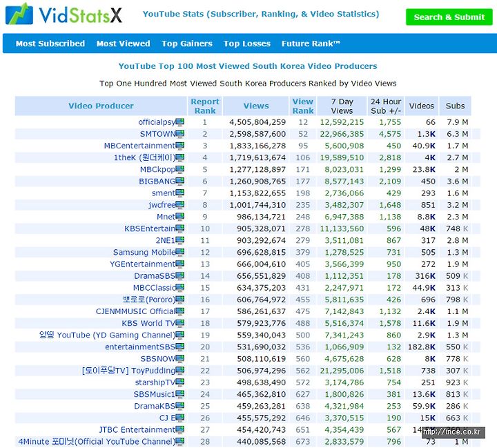Click the monitor icon next to entertainmentSBS

pyautogui.click(x=179, y=347)
